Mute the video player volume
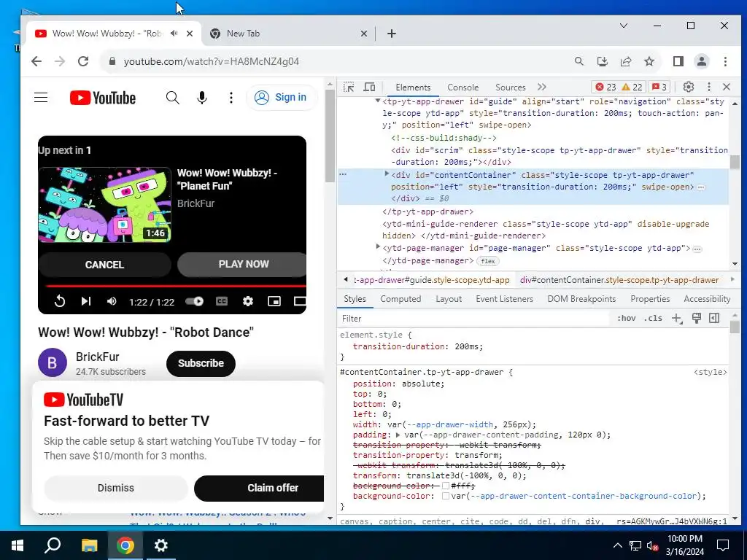The image size is (747, 560). 112,301
